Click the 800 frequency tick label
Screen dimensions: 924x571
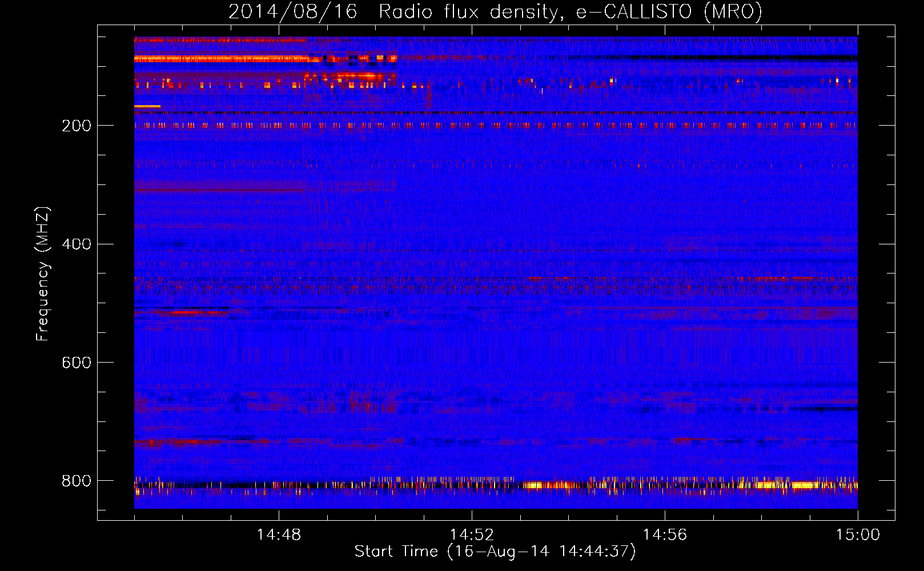tap(76, 481)
